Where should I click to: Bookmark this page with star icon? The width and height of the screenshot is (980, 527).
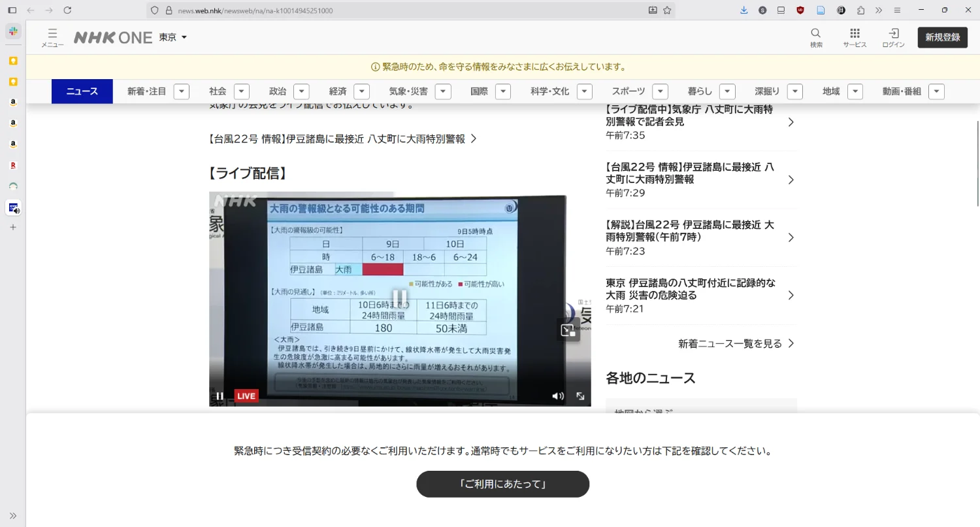[x=667, y=10]
